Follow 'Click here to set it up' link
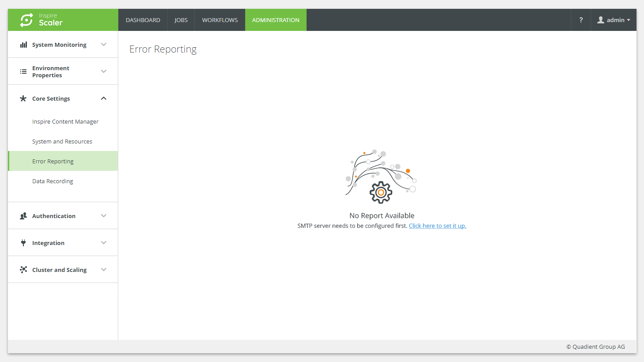The width and height of the screenshot is (644, 362). pos(438,226)
